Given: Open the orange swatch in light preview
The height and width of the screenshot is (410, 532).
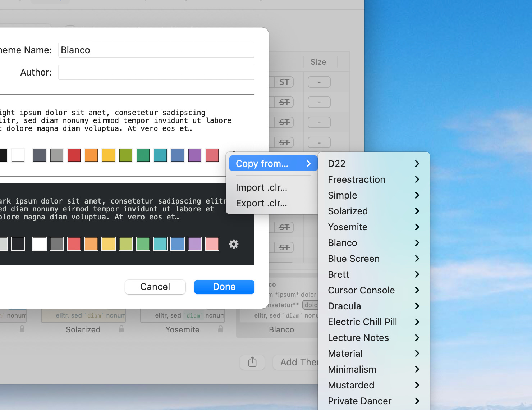Looking at the screenshot, I should 91,155.
